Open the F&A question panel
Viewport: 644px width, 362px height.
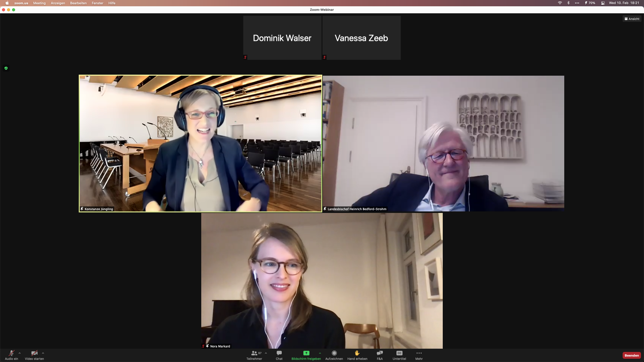[380, 355]
